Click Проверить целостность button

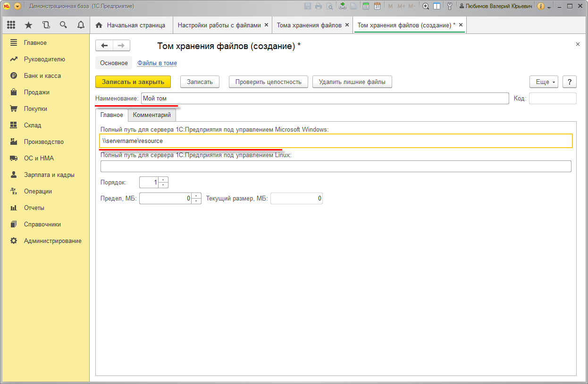click(269, 82)
